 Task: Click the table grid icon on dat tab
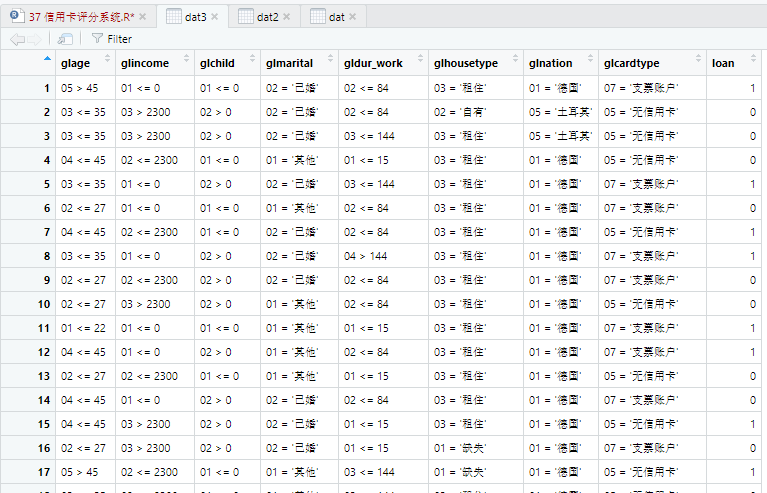pyautogui.click(x=317, y=16)
